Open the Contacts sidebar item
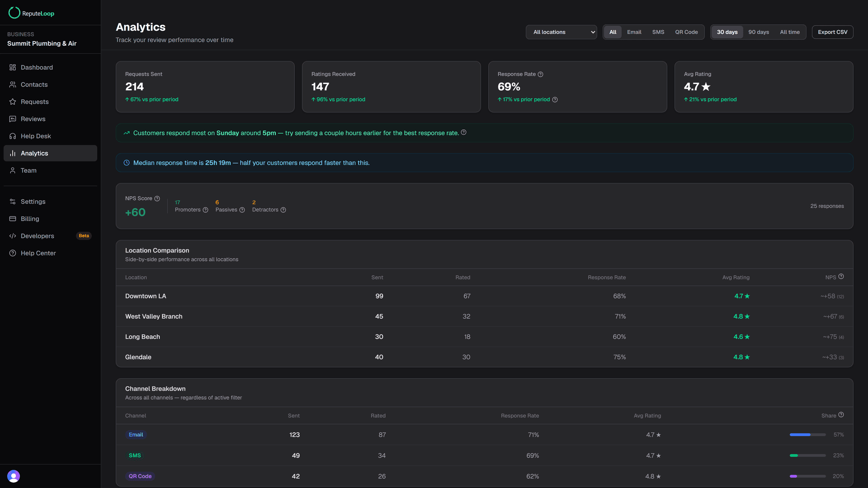 click(50, 84)
